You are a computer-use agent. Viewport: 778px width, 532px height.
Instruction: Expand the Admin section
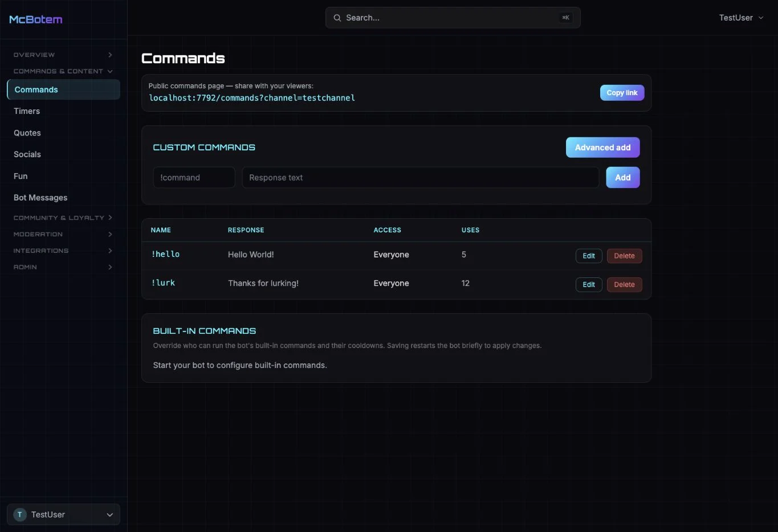click(x=63, y=267)
